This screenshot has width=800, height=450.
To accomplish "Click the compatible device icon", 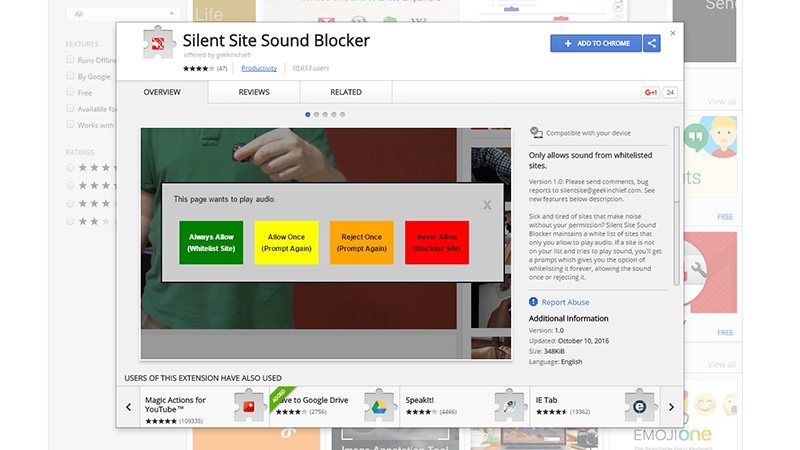I will [x=536, y=133].
